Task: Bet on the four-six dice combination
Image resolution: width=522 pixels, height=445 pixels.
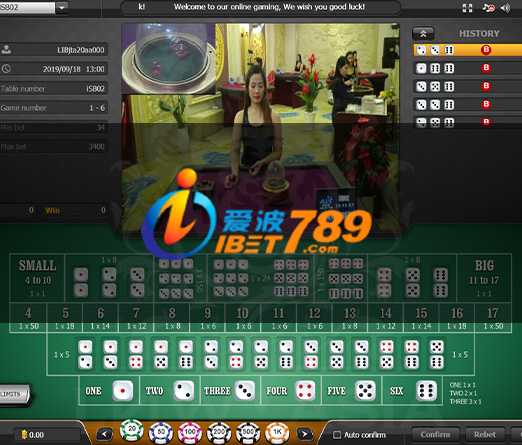Action: [412, 354]
